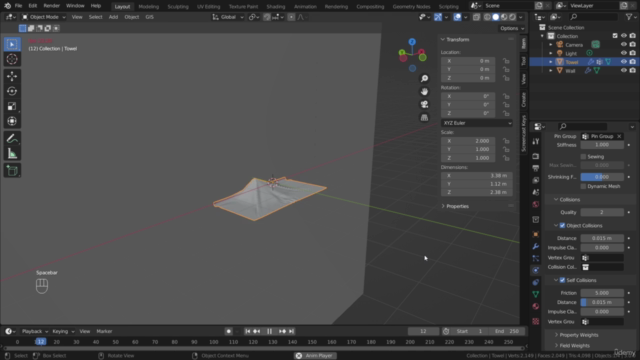640x360 pixels.
Task: Switch perspective/orthographic grid icon
Action: click(424, 118)
